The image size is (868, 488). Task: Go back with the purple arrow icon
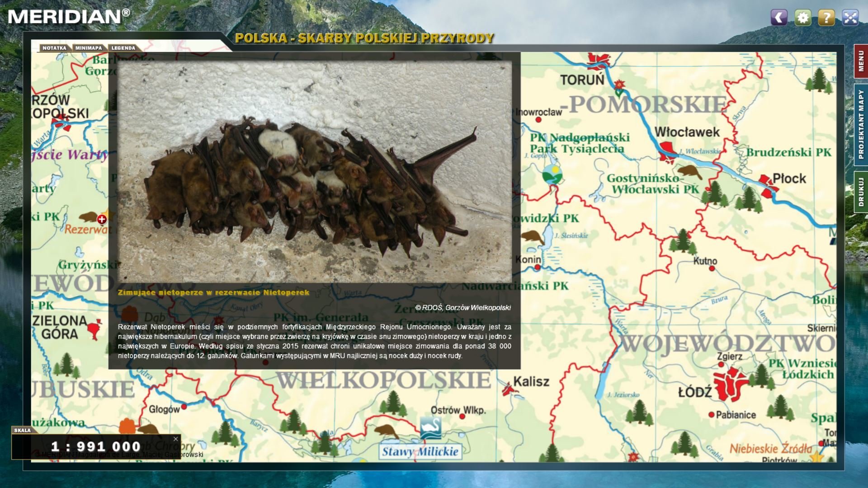(x=779, y=18)
